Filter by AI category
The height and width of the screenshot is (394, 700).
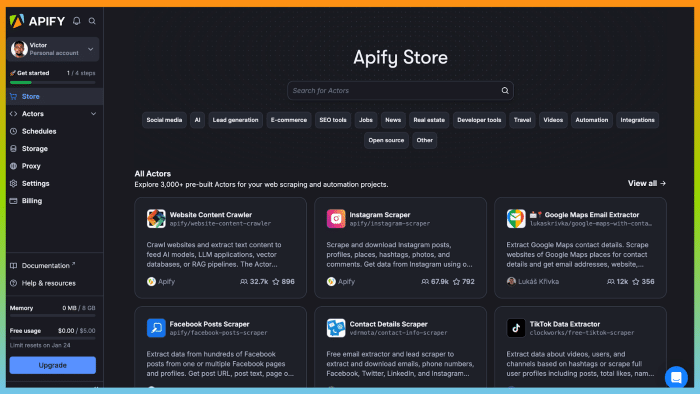(x=197, y=120)
